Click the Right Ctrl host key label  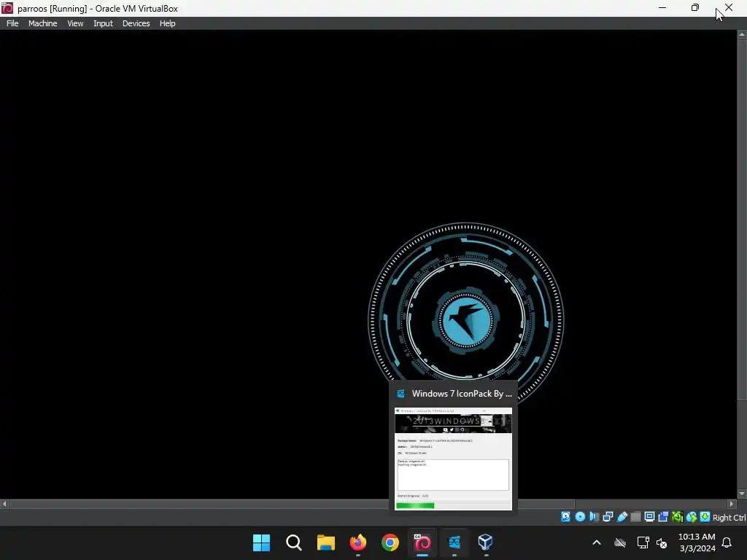[x=729, y=518]
